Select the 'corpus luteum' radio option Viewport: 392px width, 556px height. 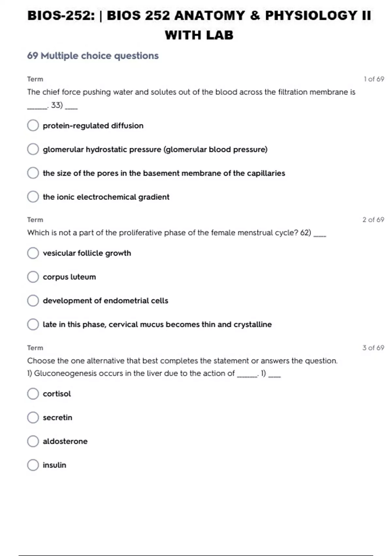(33, 277)
